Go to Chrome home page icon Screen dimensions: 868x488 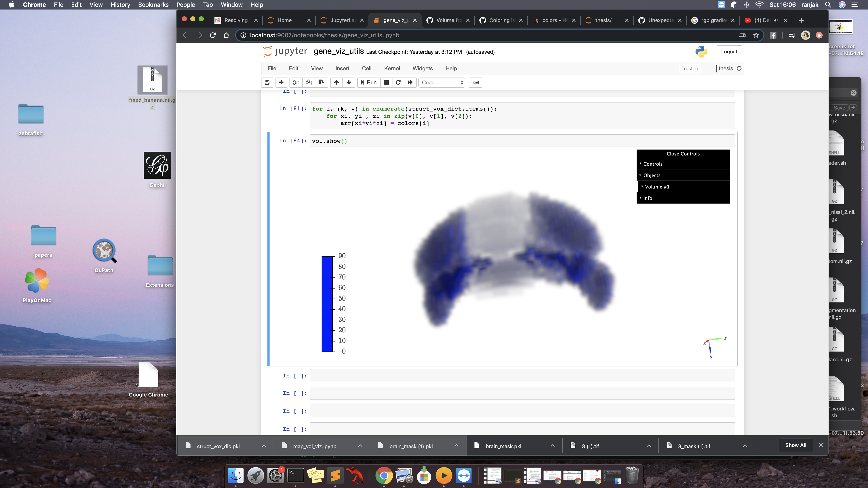226,35
